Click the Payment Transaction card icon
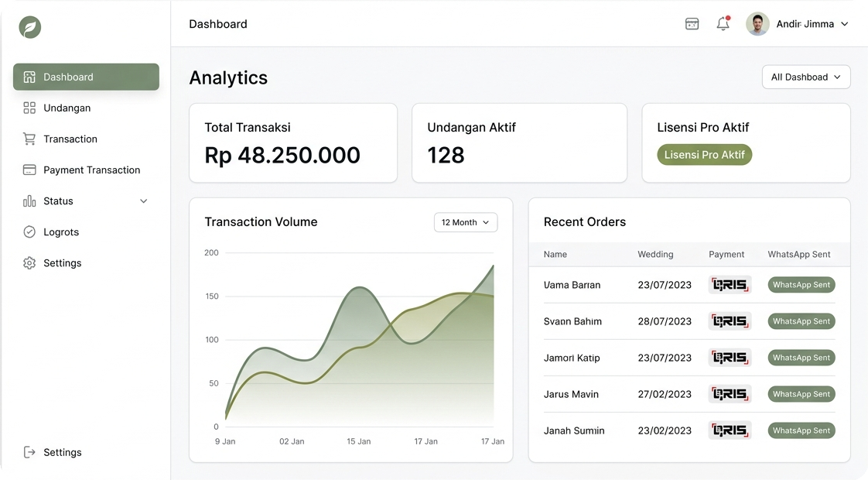The height and width of the screenshot is (480, 868). coord(29,170)
